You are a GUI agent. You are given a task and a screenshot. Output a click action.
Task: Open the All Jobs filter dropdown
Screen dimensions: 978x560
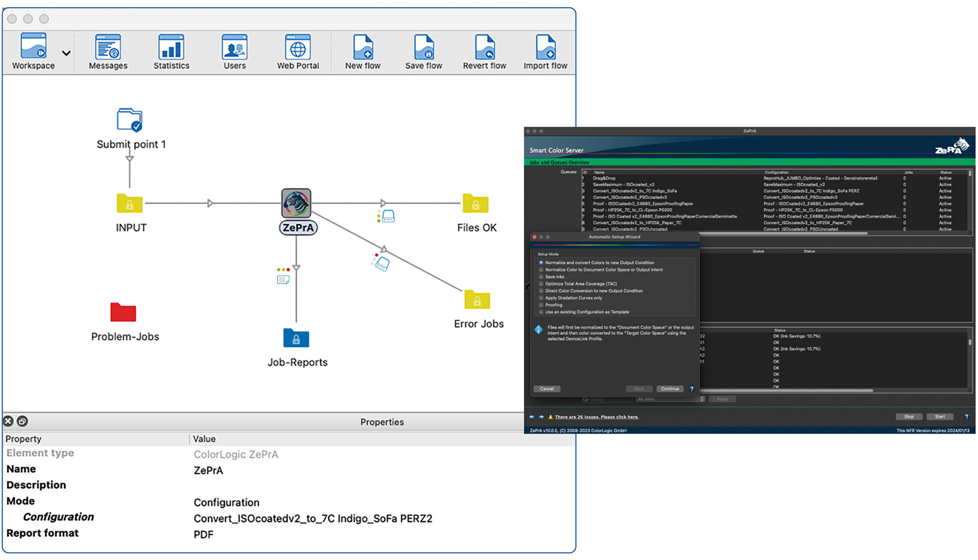pyautogui.click(x=670, y=399)
